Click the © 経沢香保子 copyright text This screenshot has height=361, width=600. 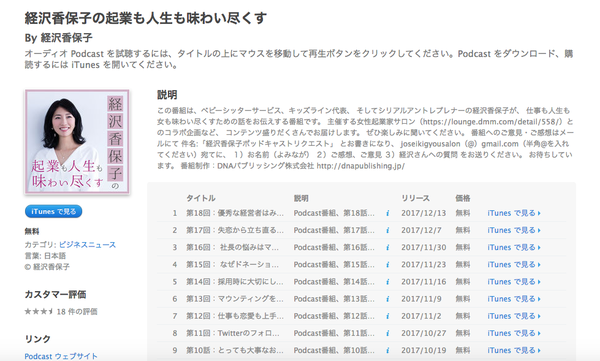(47, 267)
